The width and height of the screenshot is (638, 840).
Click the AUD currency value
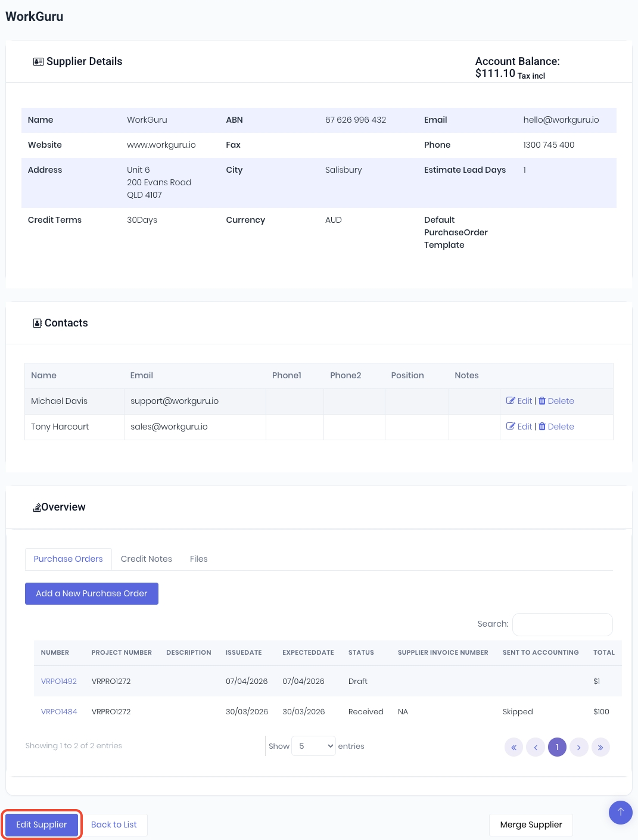(334, 220)
